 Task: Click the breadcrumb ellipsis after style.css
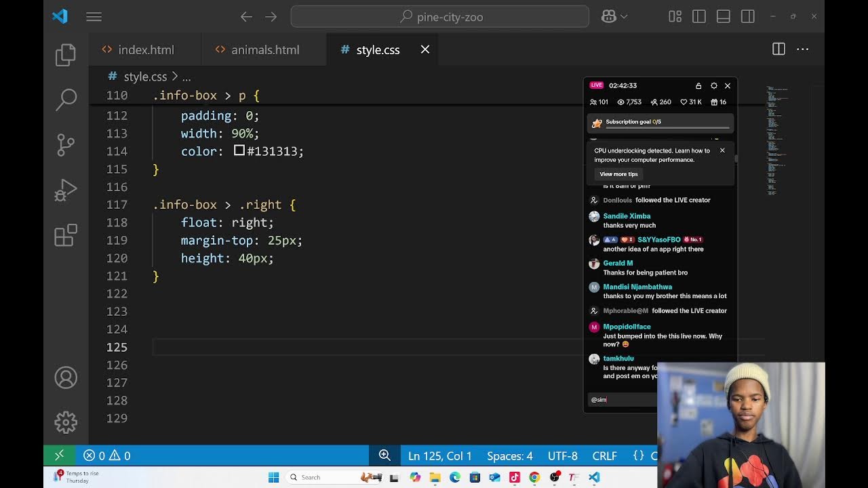[186, 77]
